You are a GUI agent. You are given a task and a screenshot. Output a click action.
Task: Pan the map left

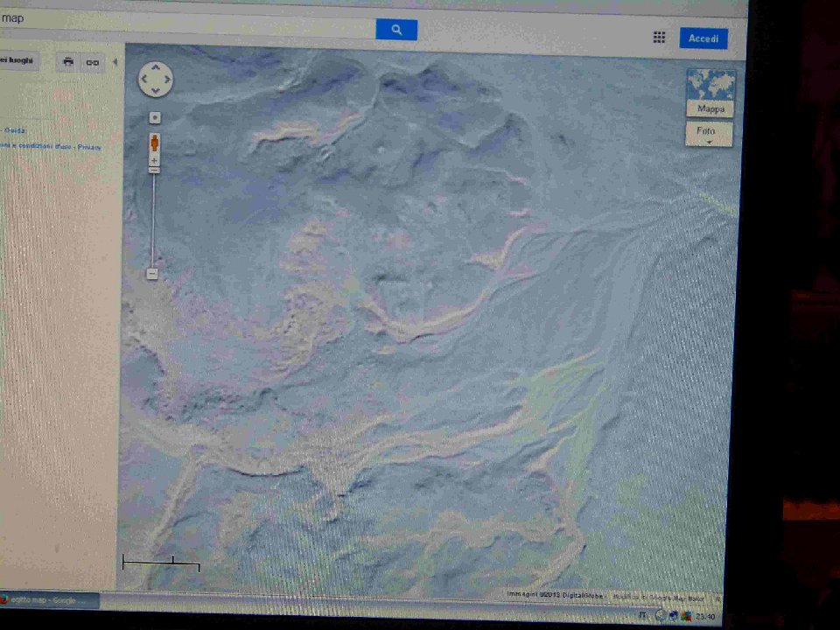(x=143, y=79)
